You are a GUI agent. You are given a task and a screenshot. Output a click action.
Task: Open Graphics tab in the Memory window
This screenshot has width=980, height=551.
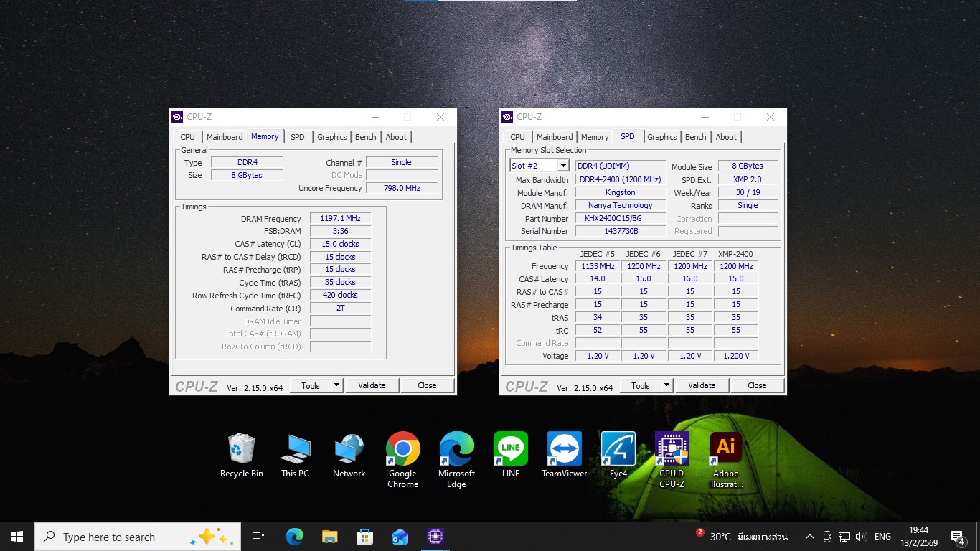[x=332, y=137]
